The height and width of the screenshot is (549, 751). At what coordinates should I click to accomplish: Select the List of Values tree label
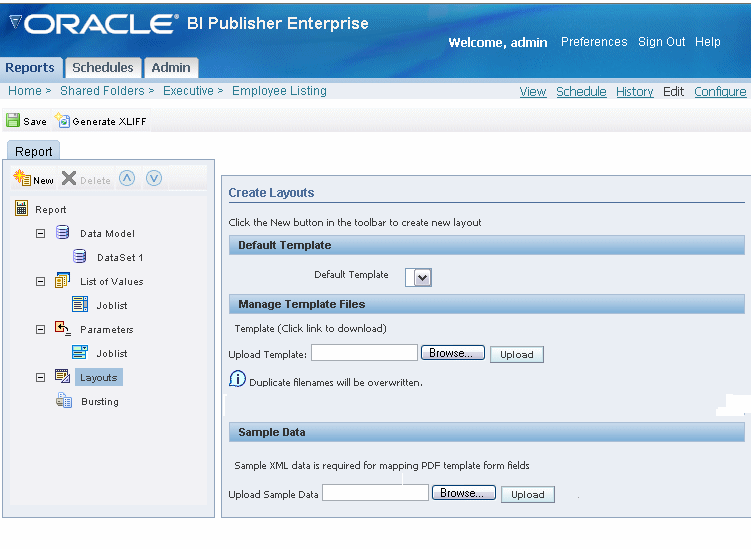(x=112, y=282)
